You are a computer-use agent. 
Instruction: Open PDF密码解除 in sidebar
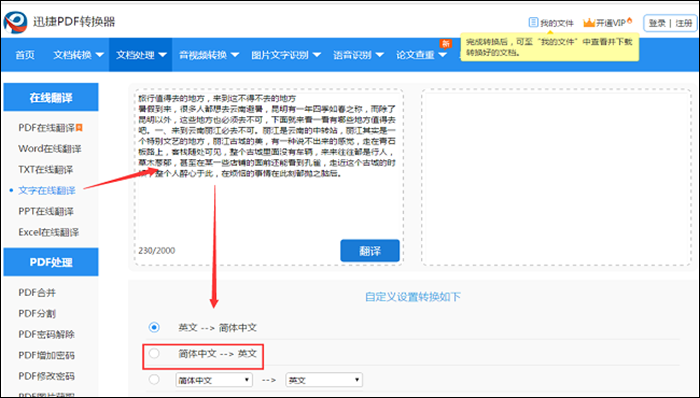click(x=46, y=334)
